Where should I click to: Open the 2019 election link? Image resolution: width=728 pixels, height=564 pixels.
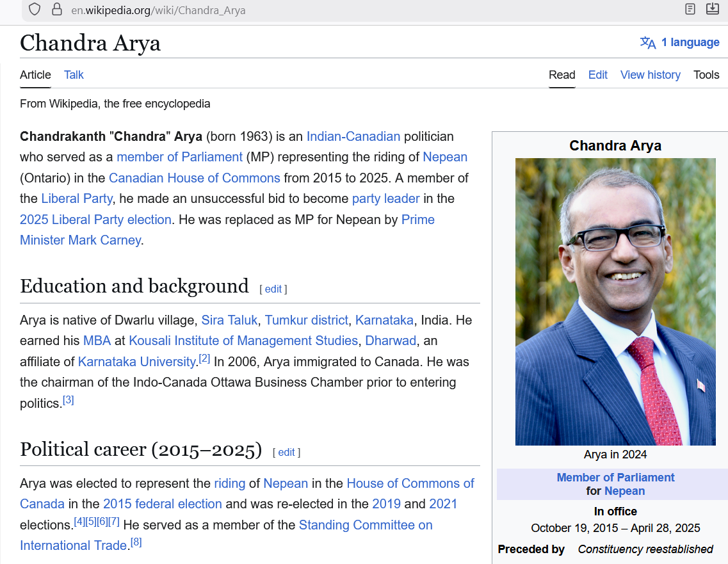(x=386, y=504)
